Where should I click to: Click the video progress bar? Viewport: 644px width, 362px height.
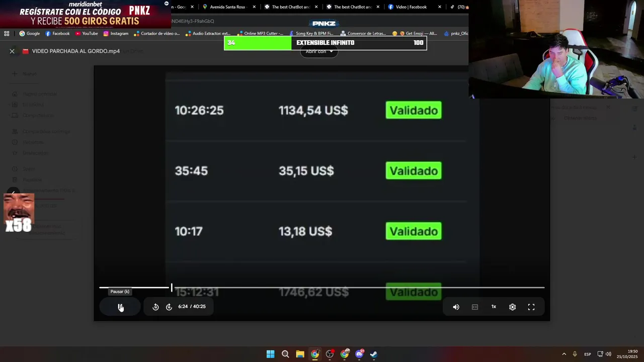[322, 288]
